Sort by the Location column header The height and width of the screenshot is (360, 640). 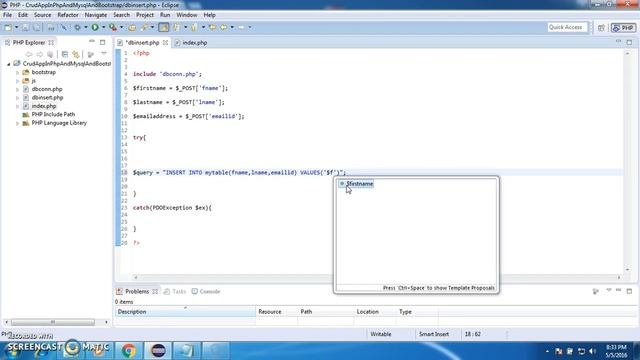(375, 312)
